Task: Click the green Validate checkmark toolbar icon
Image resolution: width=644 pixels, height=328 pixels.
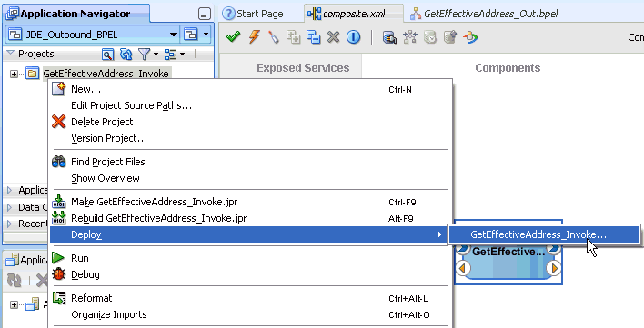Action: click(233, 37)
